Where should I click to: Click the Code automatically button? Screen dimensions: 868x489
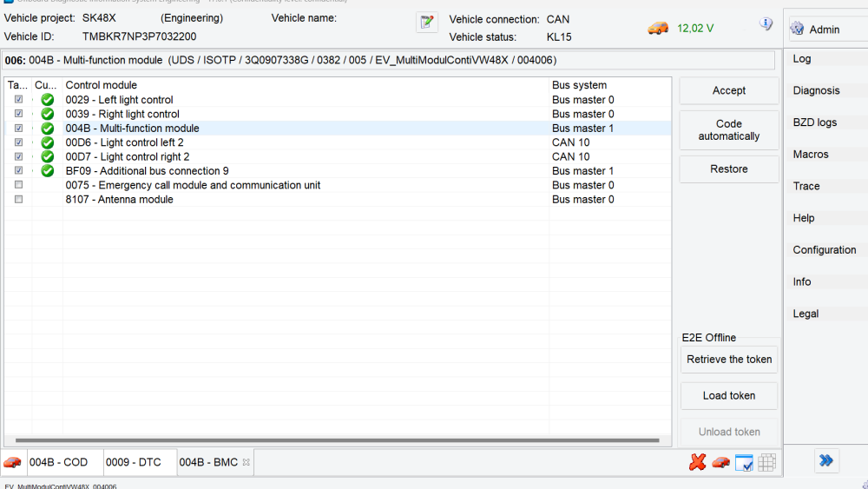tap(728, 130)
